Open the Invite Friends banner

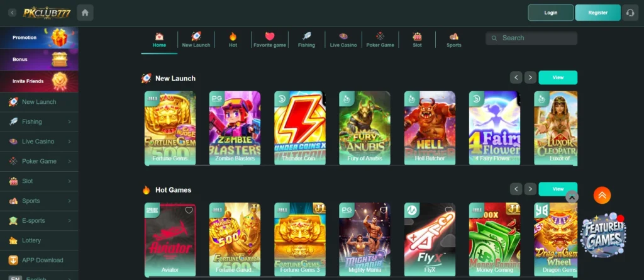[39, 81]
